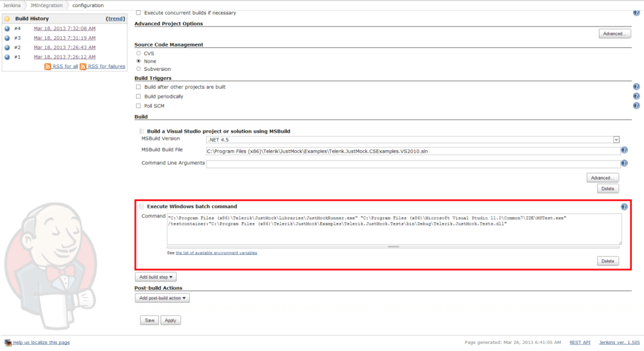Click help icon next to Command Line Arguments
The image size is (644, 351).
pos(624,163)
